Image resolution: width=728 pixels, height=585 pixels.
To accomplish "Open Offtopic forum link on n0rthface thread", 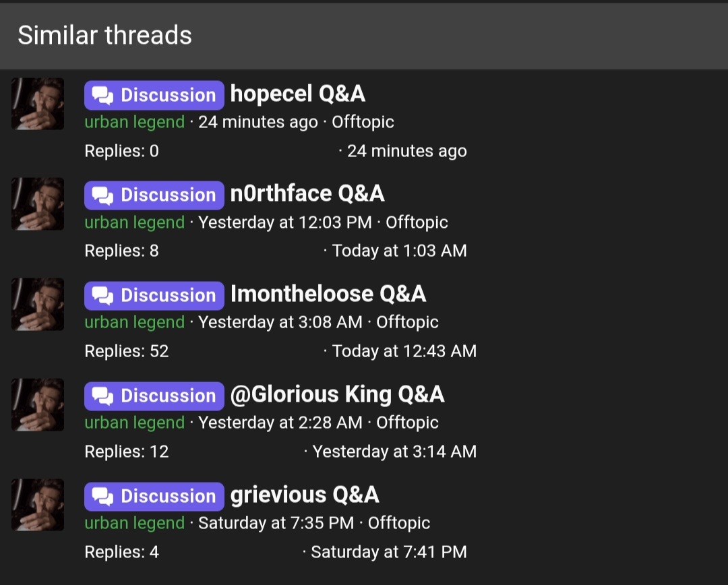I will (417, 222).
